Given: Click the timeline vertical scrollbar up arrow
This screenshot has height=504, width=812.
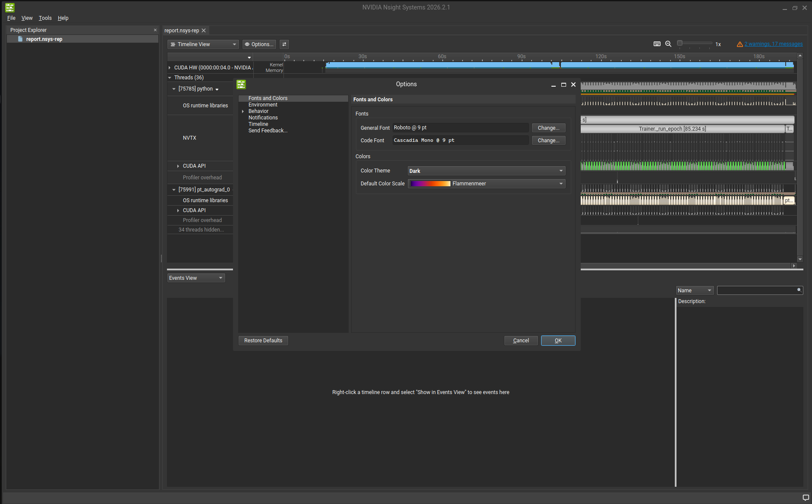Looking at the screenshot, I should (x=800, y=56).
